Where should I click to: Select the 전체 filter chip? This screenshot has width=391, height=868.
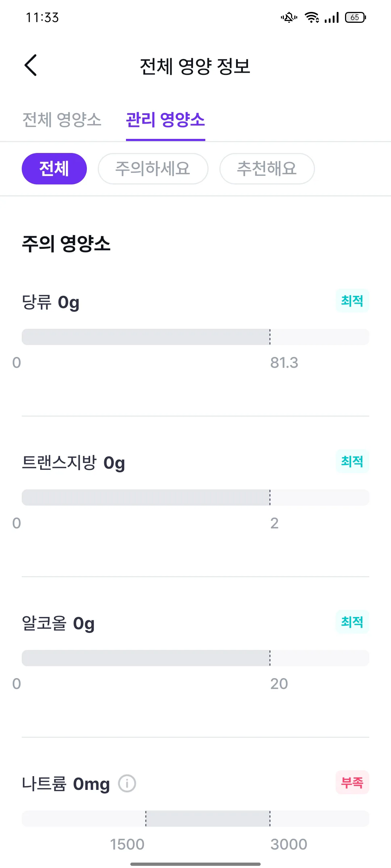click(54, 169)
